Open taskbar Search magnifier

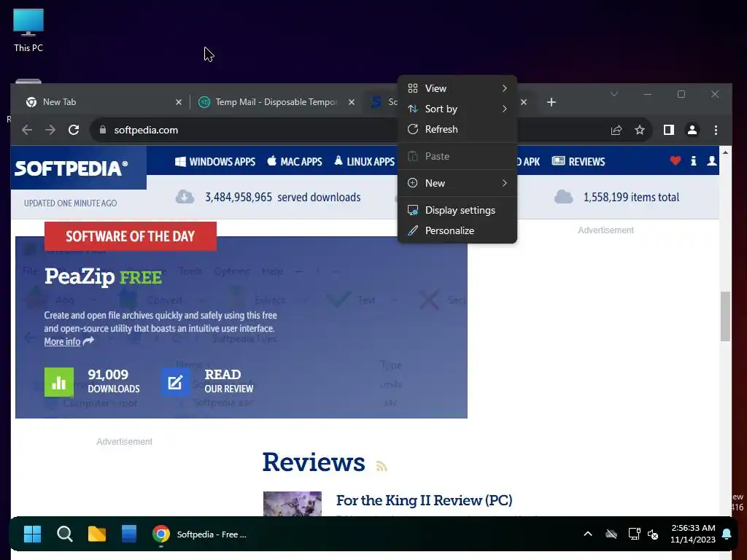(x=64, y=534)
